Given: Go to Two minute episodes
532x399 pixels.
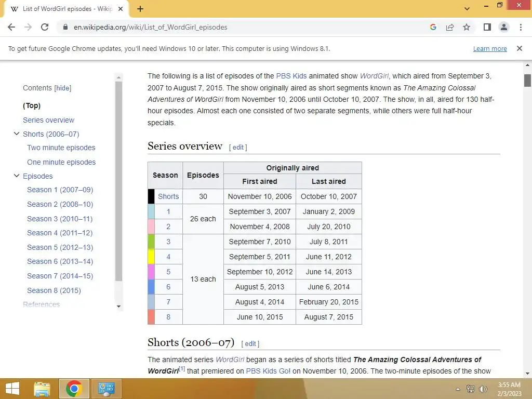Looking at the screenshot, I should [x=61, y=148].
